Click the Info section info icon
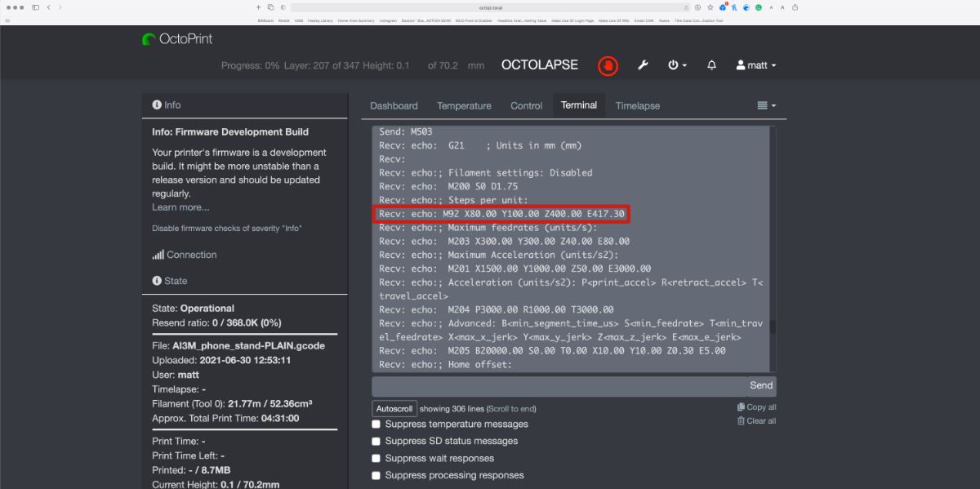This screenshot has width=980, height=489. point(157,105)
